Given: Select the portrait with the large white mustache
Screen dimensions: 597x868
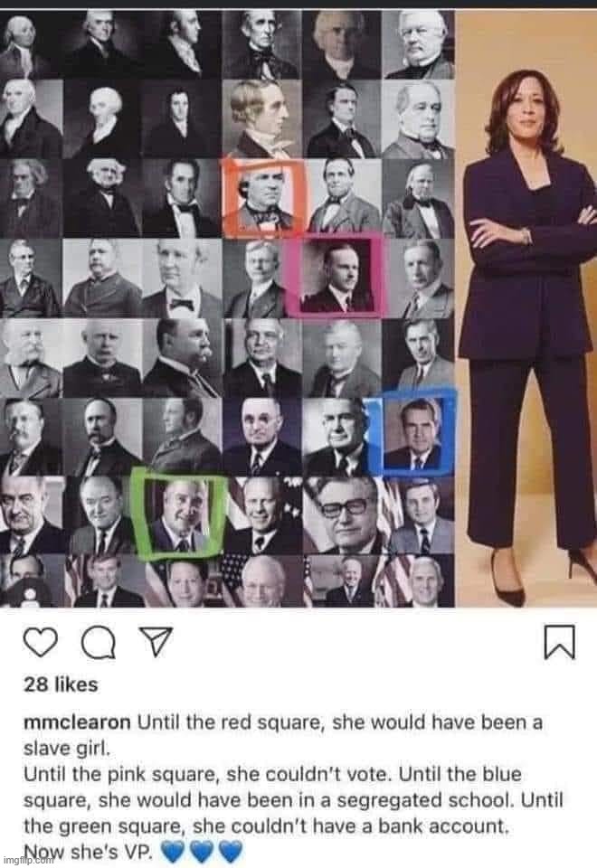Looking at the screenshot, I should pos(30,357).
